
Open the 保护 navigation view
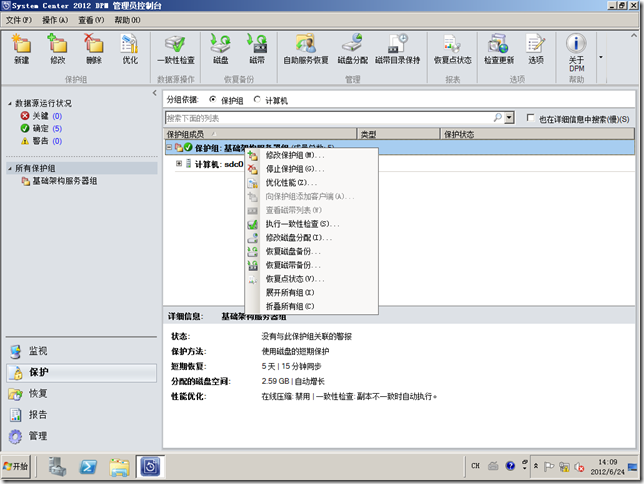pos(81,372)
